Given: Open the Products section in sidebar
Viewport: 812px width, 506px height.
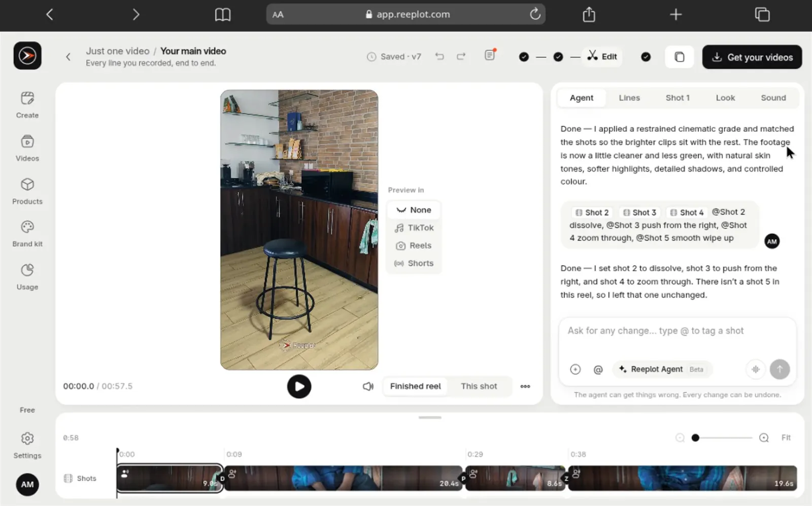Looking at the screenshot, I should click(27, 191).
